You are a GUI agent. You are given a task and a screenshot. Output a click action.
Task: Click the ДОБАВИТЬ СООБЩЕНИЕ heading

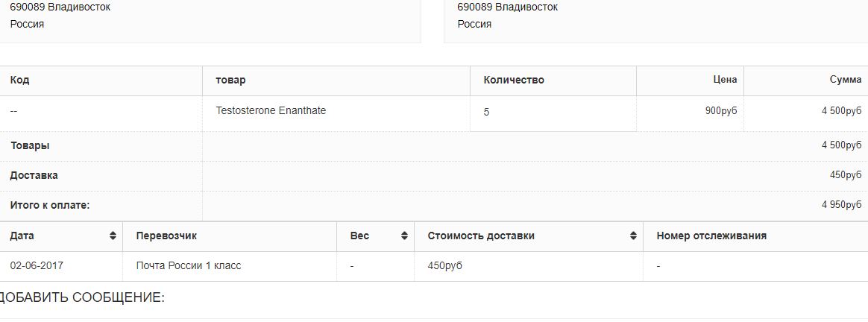pyautogui.click(x=81, y=298)
